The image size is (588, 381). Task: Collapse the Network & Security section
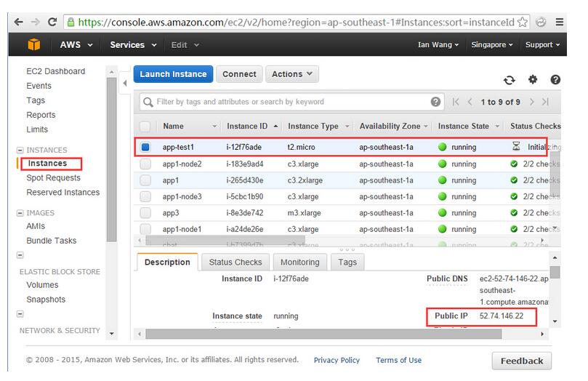tap(20, 314)
